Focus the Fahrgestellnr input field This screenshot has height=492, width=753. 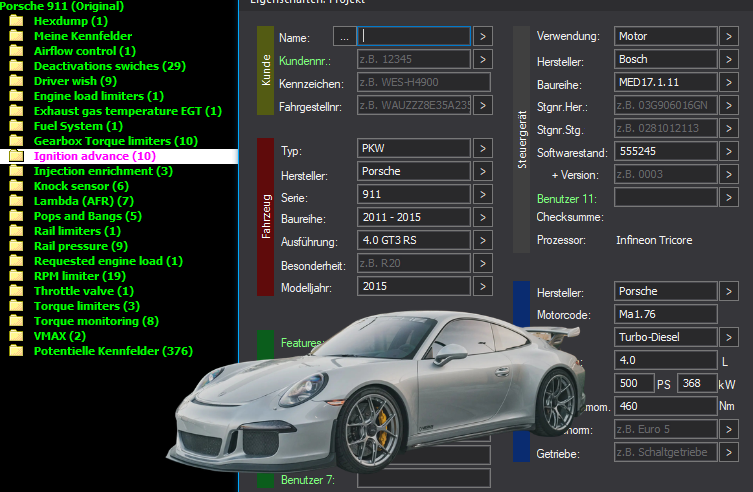click(x=414, y=105)
